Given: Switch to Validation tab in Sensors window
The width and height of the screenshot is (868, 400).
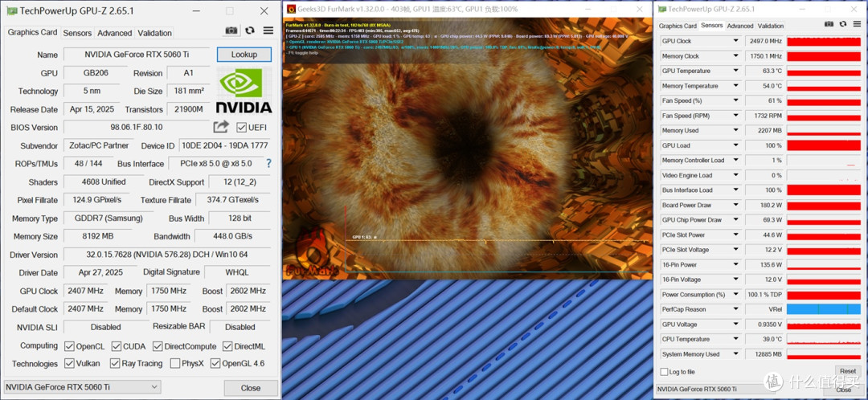Looking at the screenshot, I should [771, 26].
